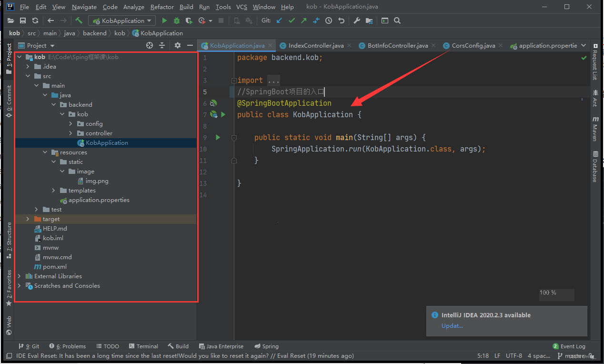
Task: Click the Synchronize/reload toolbar icon
Action: (x=35, y=20)
